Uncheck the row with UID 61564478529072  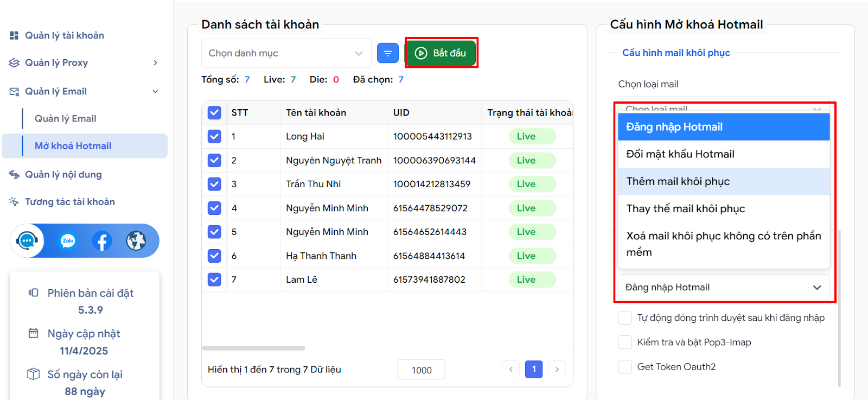tap(214, 208)
